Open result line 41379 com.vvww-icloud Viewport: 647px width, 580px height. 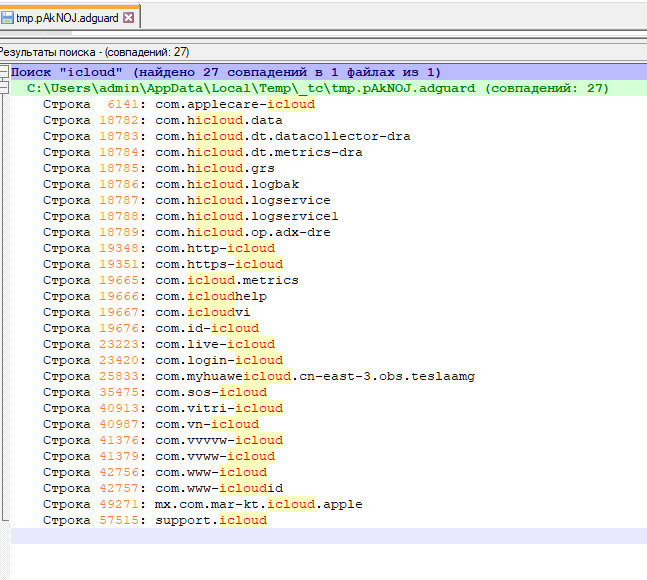tap(159, 457)
